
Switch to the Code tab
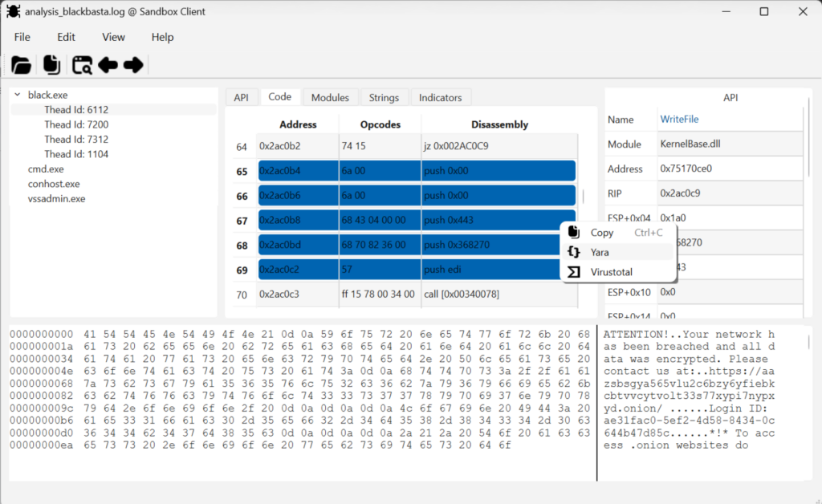tap(280, 97)
